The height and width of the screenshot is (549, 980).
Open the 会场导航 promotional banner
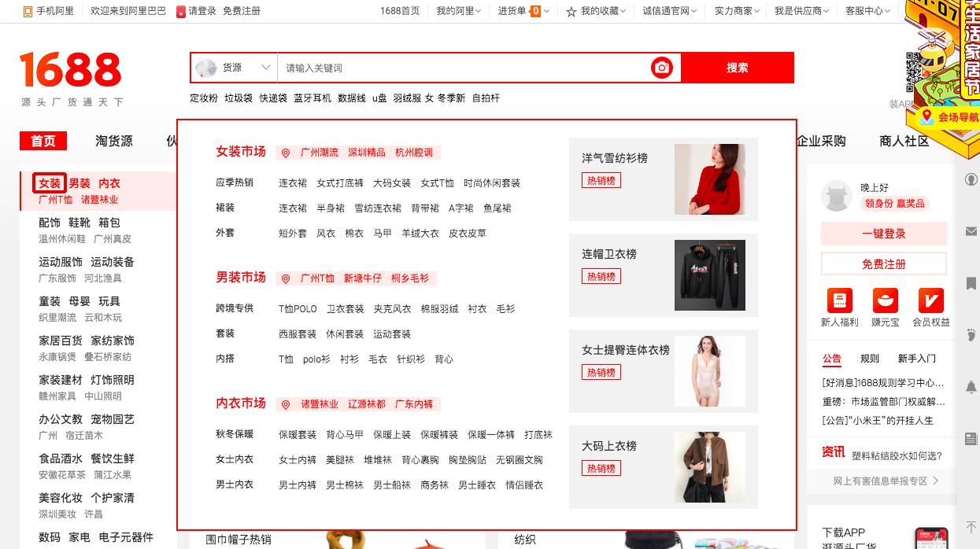(949, 117)
